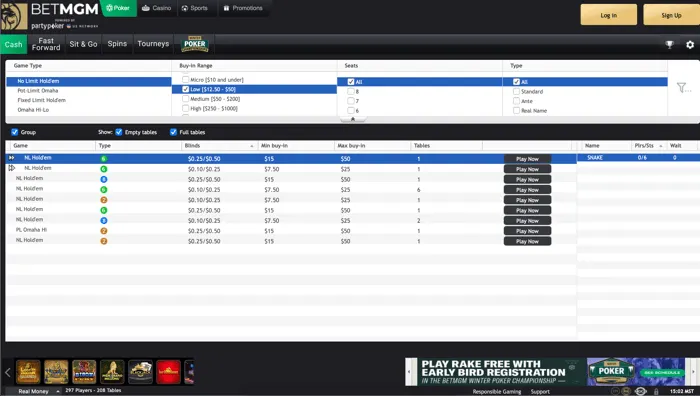Open the Poker section tab

118,8
